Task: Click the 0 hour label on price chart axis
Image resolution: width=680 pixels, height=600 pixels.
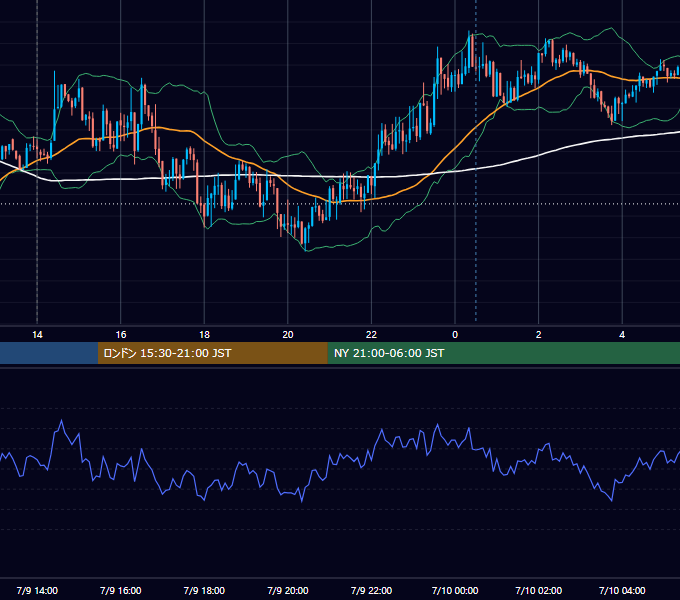Action: [x=455, y=335]
